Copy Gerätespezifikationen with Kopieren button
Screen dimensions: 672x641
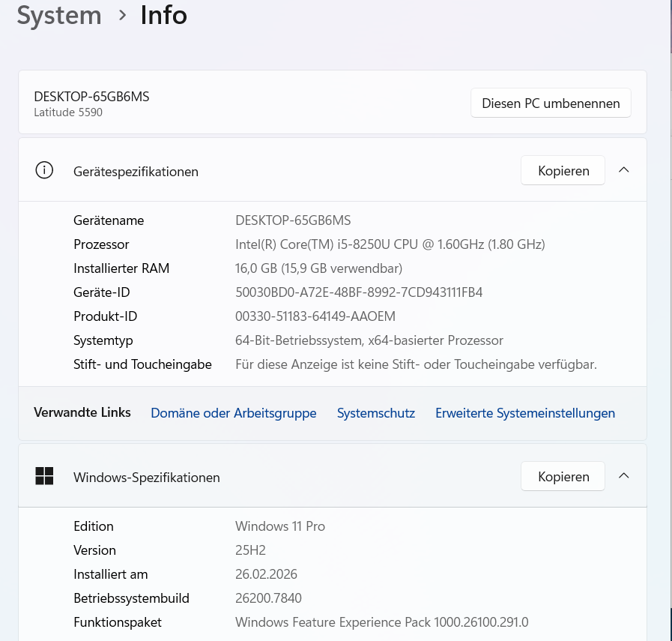[x=563, y=171]
